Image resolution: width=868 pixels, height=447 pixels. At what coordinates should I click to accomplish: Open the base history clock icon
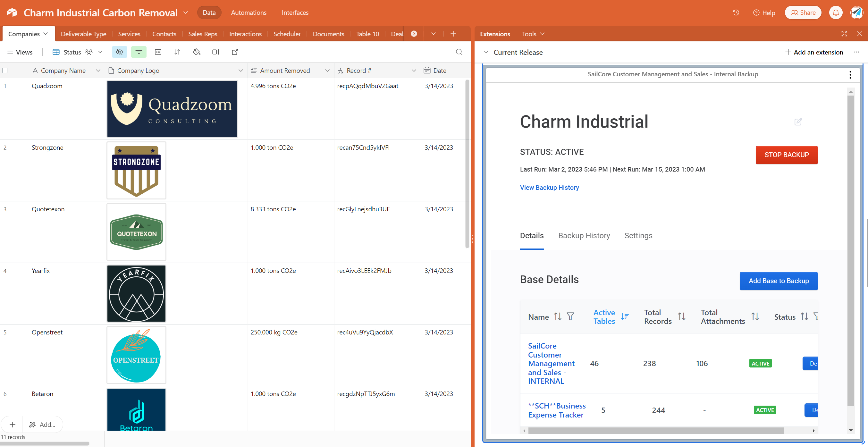pos(736,13)
